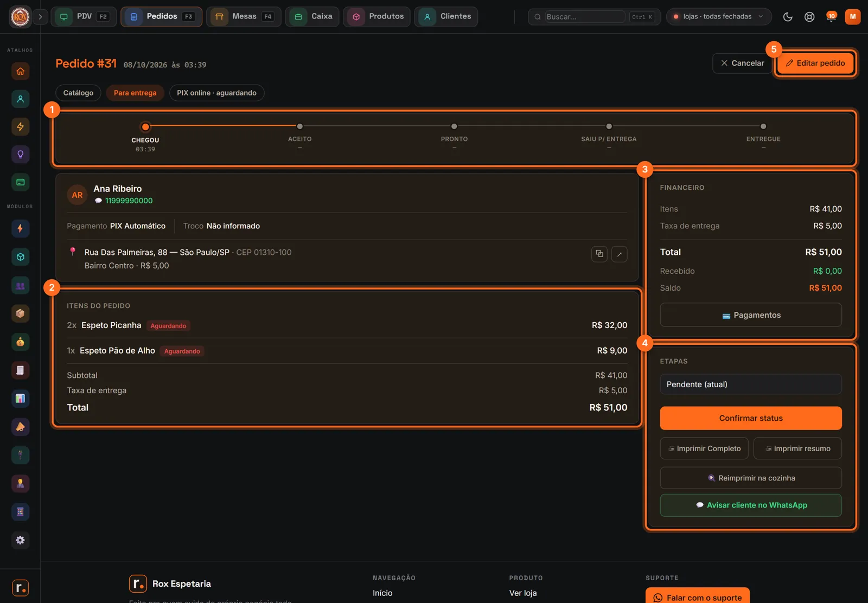Print the full order with Imprimir Completo
The height and width of the screenshot is (603, 868).
(704, 448)
